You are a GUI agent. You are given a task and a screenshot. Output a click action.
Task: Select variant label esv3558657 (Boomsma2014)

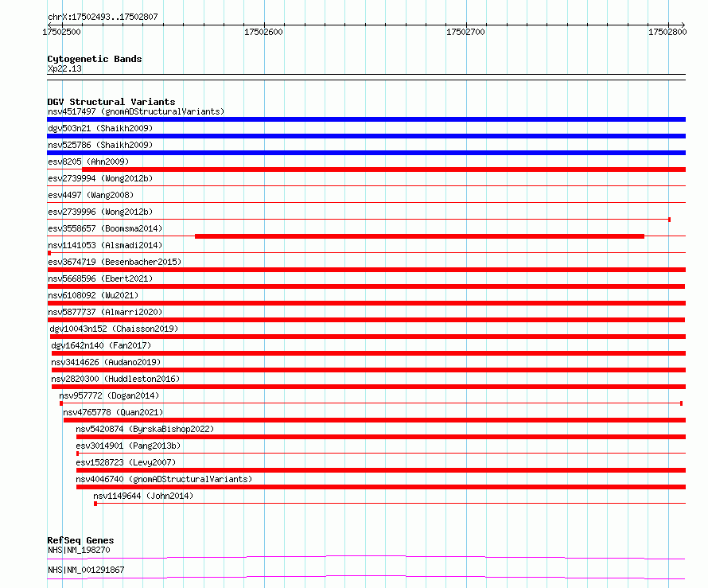(105, 228)
